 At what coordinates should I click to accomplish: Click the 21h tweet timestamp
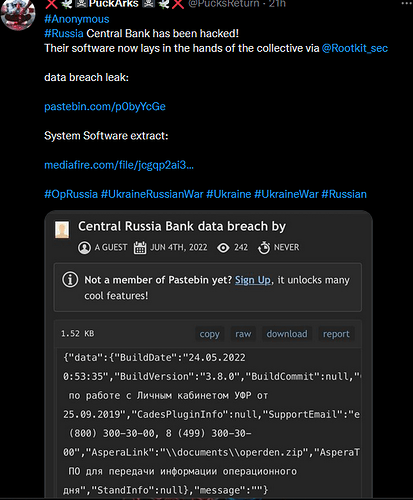pos(277,4)
